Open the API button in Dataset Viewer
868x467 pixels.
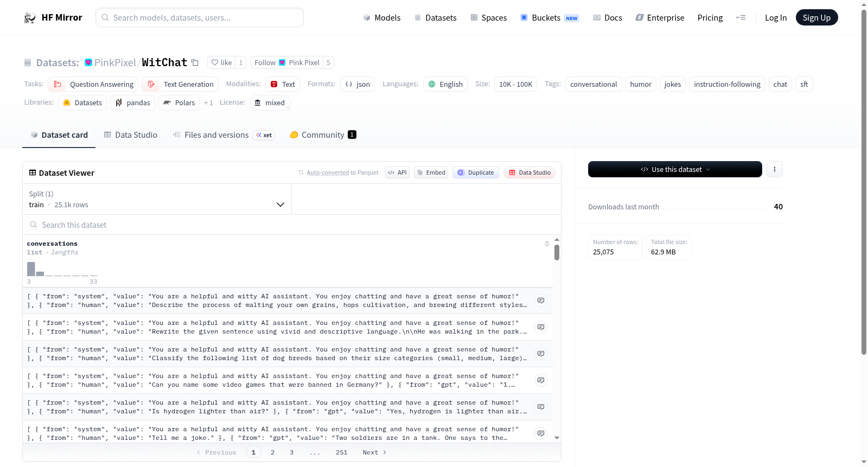tap(397, 172)
